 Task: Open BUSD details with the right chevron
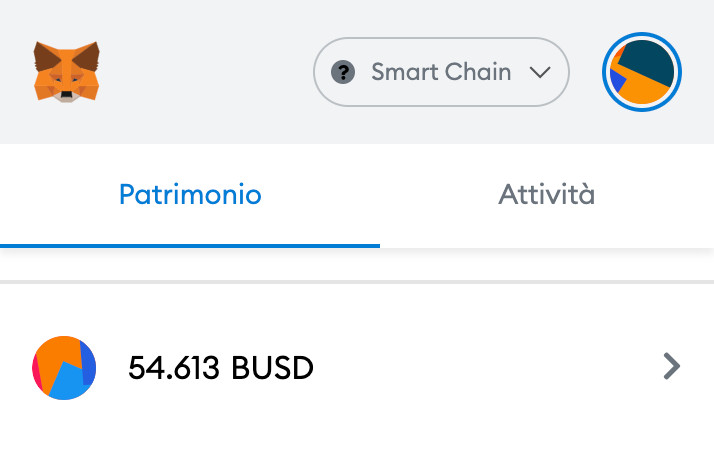coord(672,366)
